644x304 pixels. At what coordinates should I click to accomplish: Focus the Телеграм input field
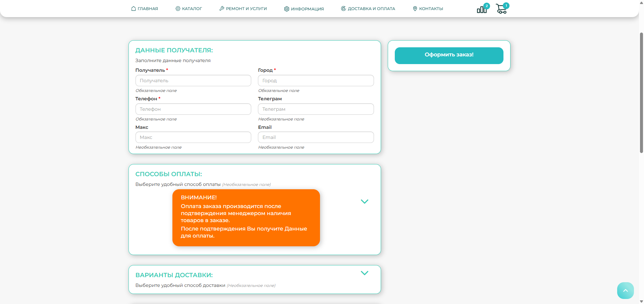click(x=316, y=109)
